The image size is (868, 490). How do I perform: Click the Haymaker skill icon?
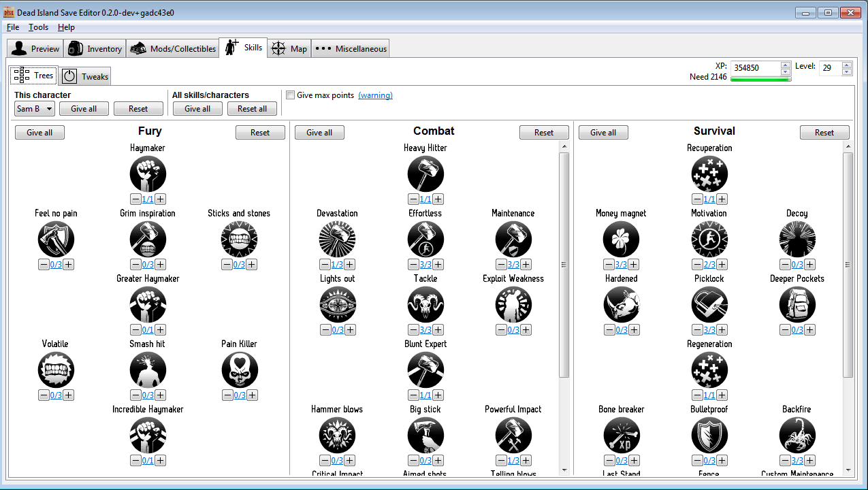tap(148, 174)
